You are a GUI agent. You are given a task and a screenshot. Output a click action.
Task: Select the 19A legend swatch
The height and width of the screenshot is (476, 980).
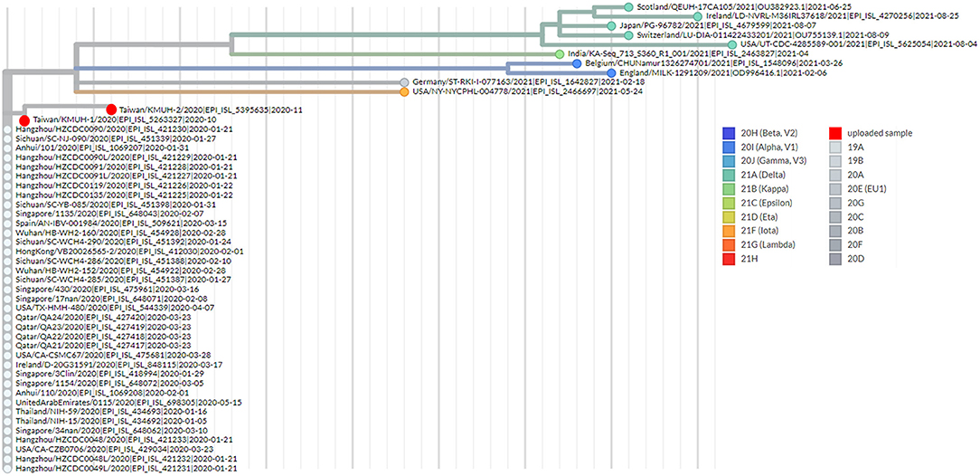coord(835,147)
